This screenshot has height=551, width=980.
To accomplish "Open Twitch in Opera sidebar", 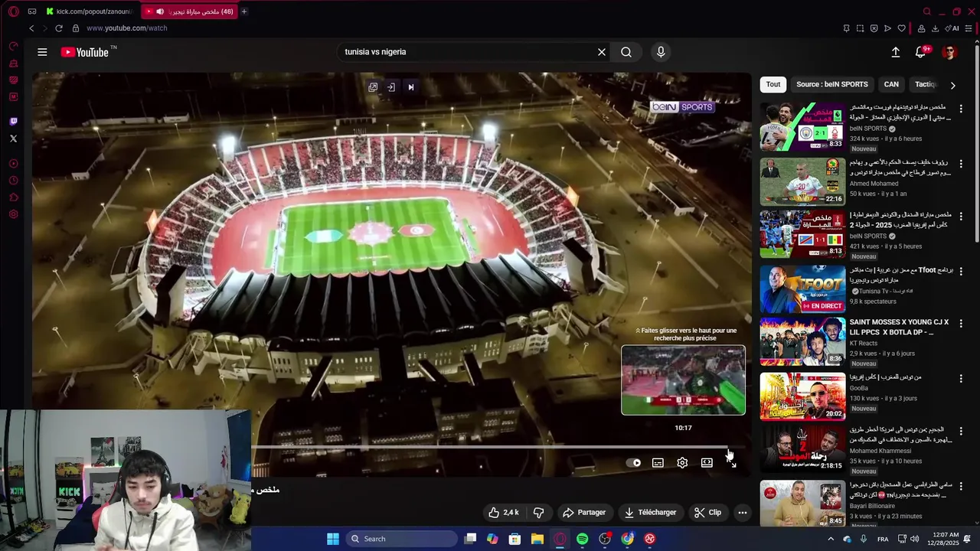I will pyautogui.click(x=13, y=122).
